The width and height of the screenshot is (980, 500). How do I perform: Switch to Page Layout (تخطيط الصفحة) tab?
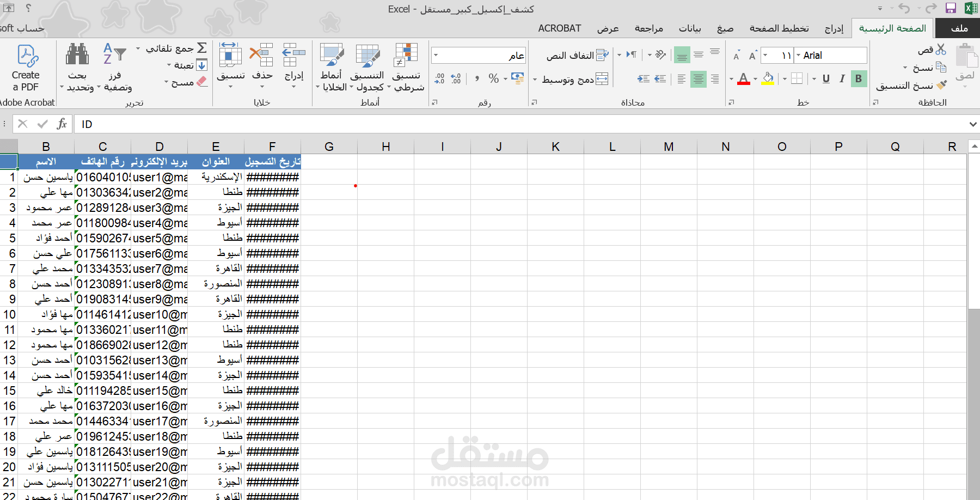pyautogui.click(x=779, y=28)
